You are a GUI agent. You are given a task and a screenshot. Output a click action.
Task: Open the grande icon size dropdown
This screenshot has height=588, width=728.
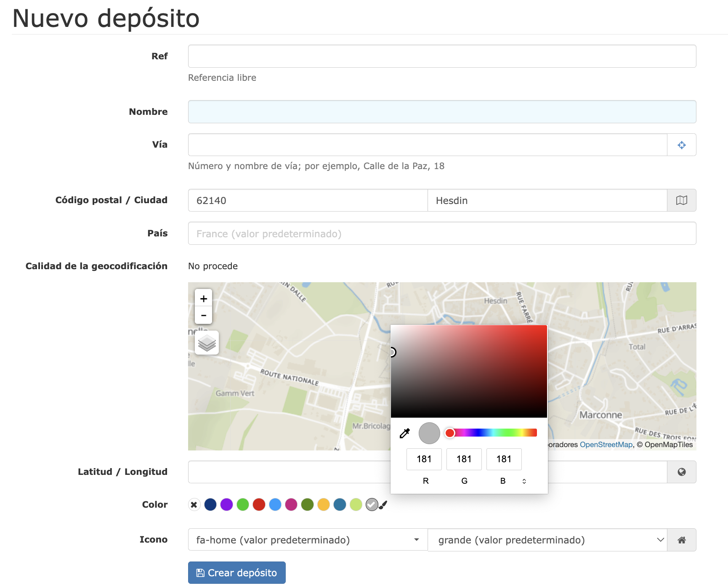point(547,540)
